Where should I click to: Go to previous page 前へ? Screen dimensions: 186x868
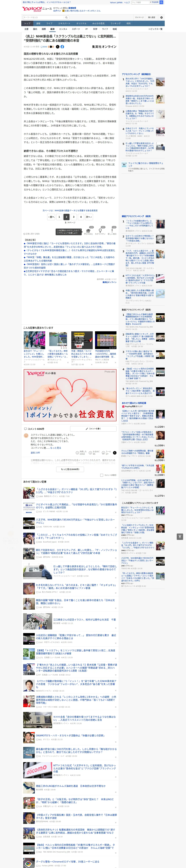[x=51, y=217]
